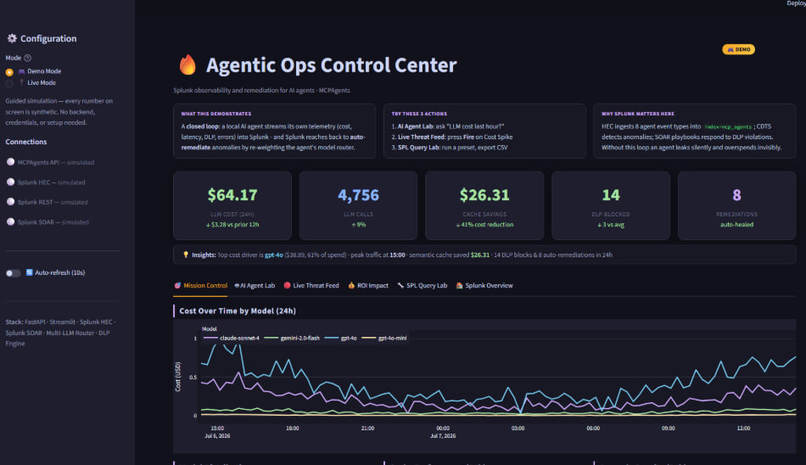Click the gpt-4o link in Insights
The height and width of the screenshot is (465, 806).
[273, 255]
